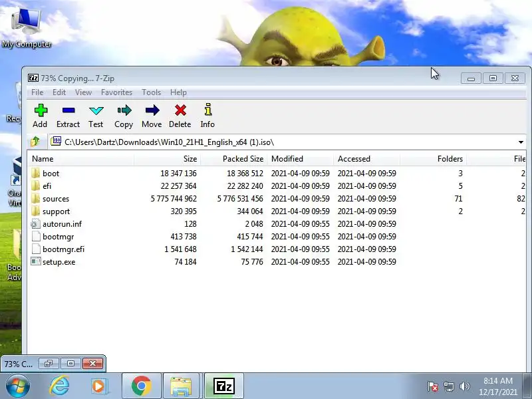
Task: Run Test on the archive
Action: [x=96, y=110]
